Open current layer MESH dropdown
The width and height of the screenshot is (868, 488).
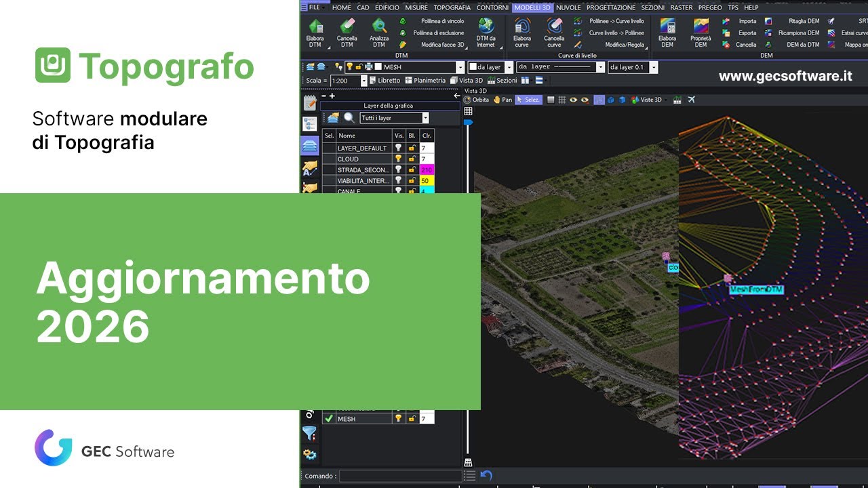click(460, 68)
